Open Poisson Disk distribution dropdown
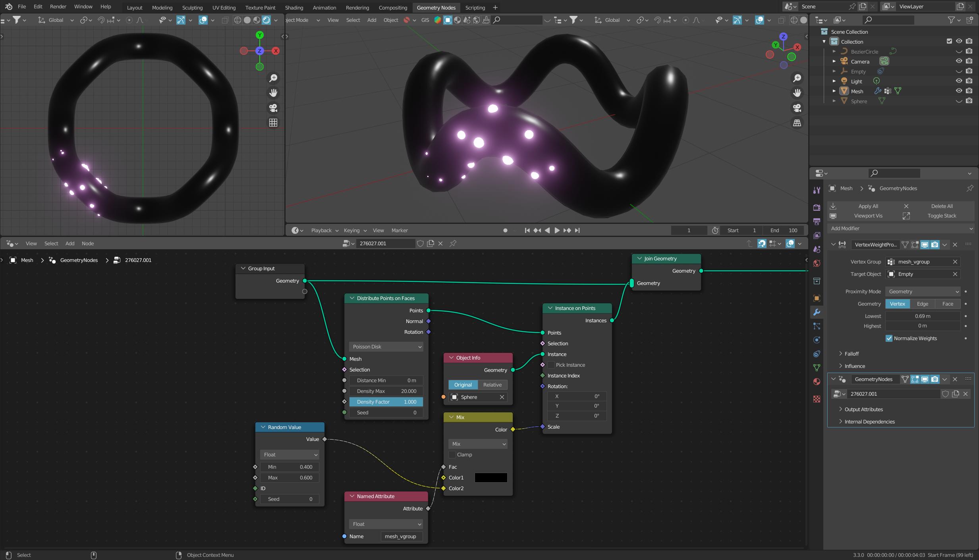Image resolution: width=979 pixels, height=560 pixels. point(386,346)
